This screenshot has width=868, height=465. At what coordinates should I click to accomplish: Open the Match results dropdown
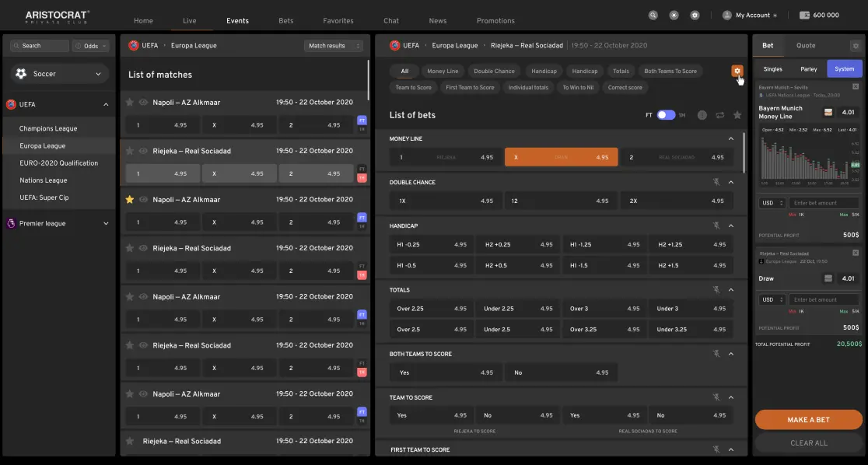point(334,46)
